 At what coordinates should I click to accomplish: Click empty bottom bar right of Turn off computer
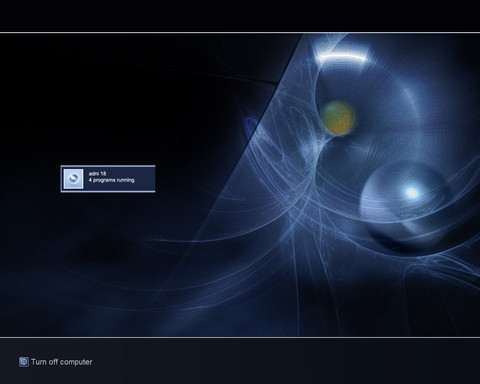pyautogui.click(x=287, y=362)
